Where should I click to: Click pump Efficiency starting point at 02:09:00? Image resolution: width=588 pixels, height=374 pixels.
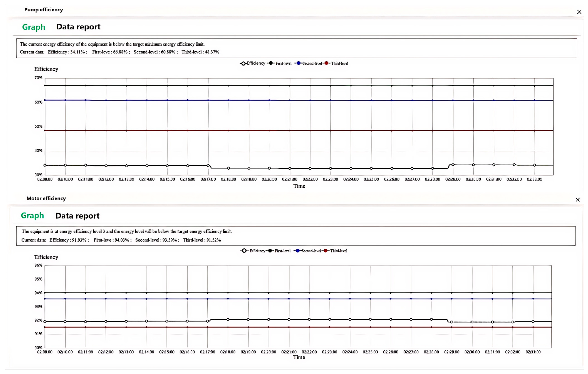coord(45,165)
